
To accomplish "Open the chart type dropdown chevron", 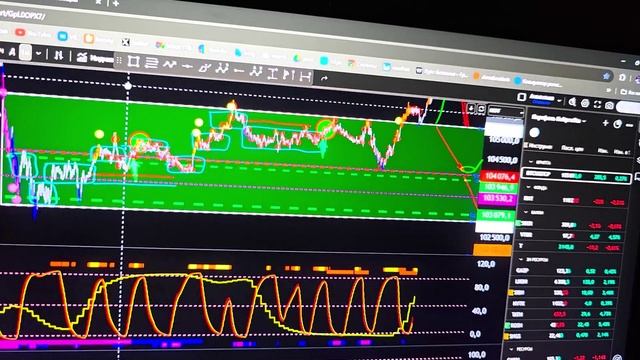I will (x=38, y=53).
